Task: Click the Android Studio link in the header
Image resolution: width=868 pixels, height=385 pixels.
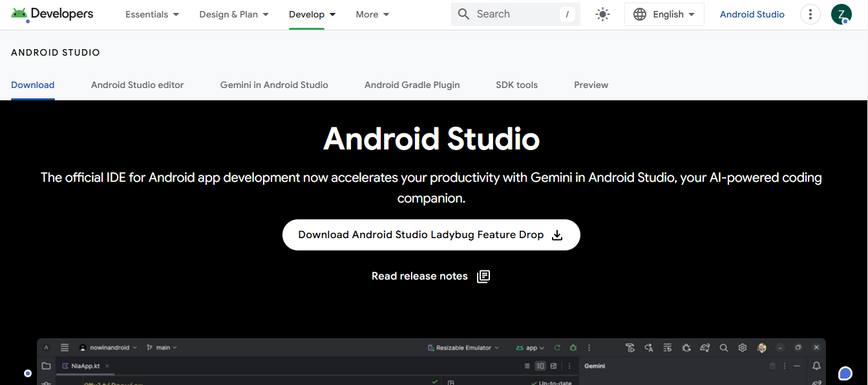Action: (752, 14)
